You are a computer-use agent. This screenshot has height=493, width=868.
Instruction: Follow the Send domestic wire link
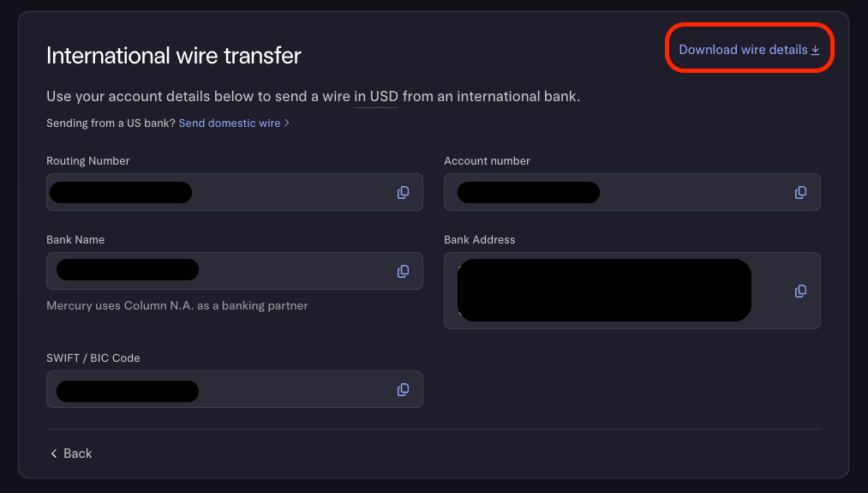pyautogui.click(x=230, y=123)
